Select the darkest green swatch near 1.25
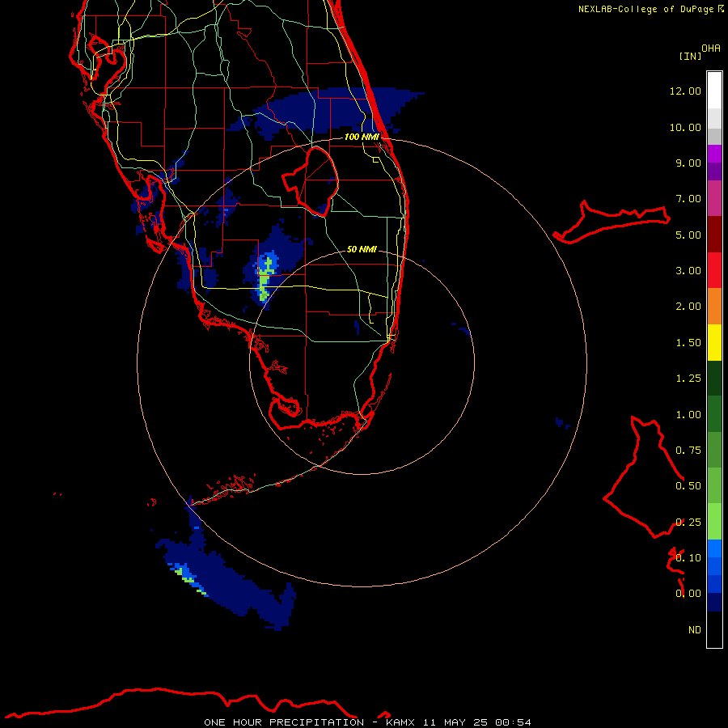This screenshot has width=728, height=728. [x=714, y=378]
